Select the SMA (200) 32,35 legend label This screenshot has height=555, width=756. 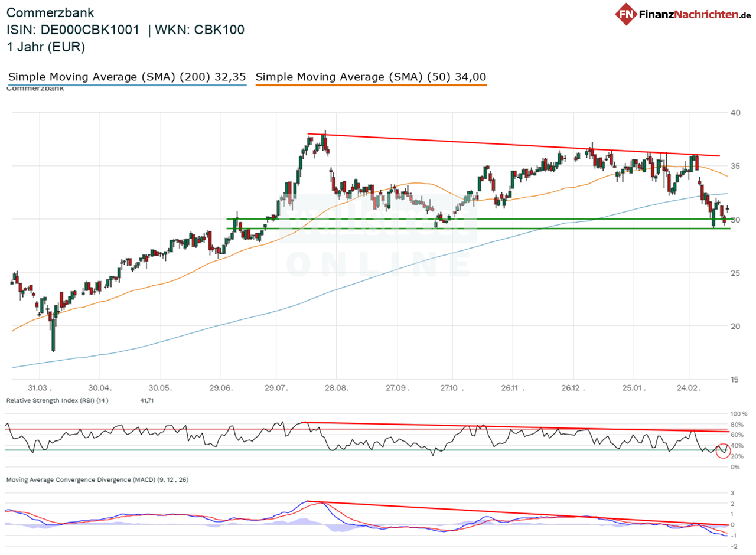click(127, 77)
